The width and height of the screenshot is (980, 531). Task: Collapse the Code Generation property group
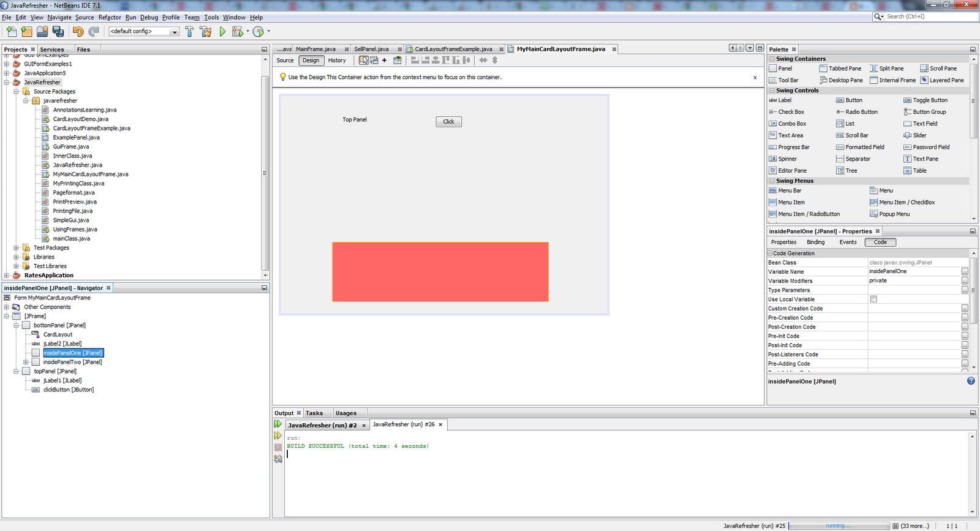[x=770, y=254]
